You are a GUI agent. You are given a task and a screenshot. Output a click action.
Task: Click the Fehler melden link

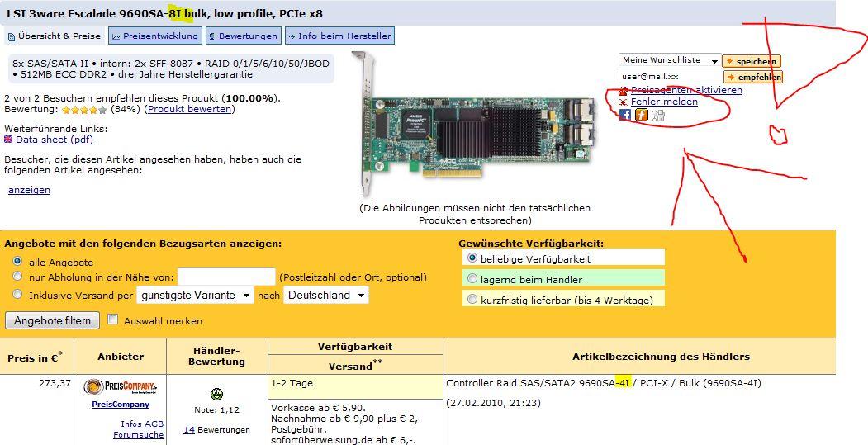coord(664,102)
